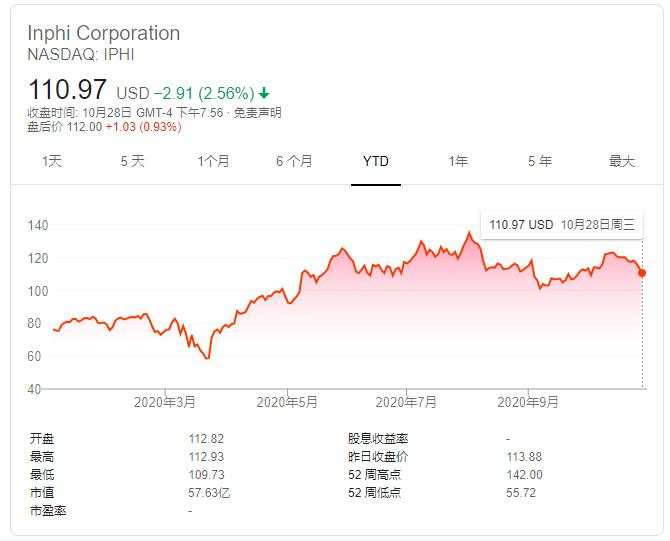
Task: Click the red endpoint dot on chart
Action: (x=642, y=272)
